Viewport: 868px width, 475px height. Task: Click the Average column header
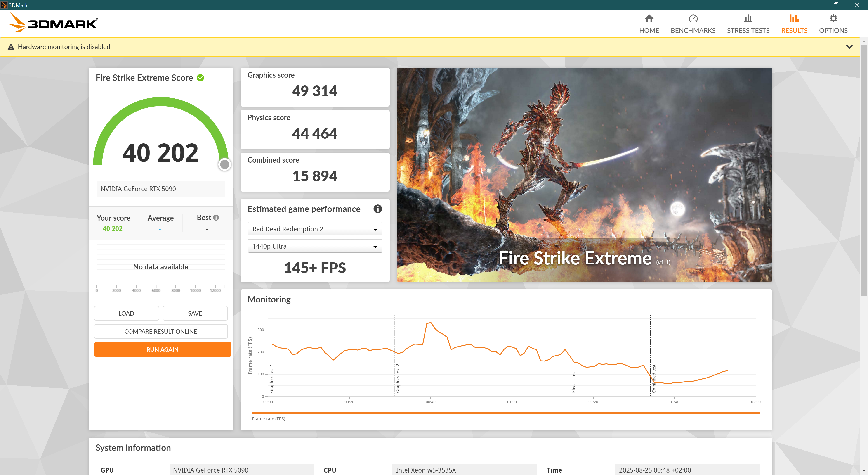pyautogui.click(x=160, y=218)
